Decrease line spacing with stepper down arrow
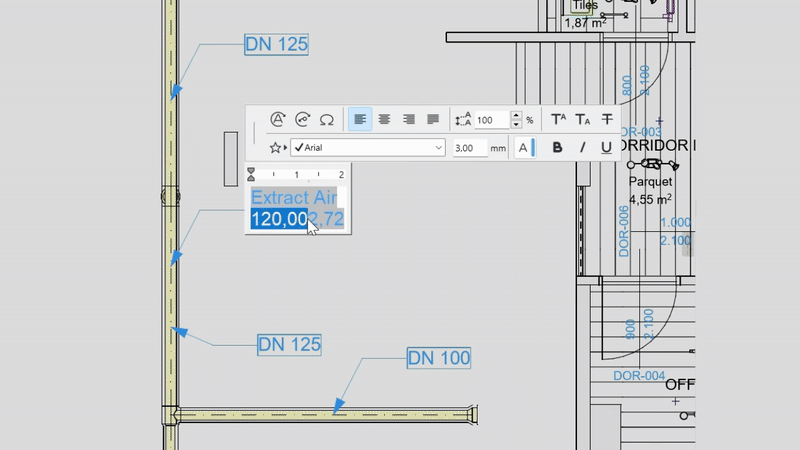800x450 pixels. [x=516, y=124]
